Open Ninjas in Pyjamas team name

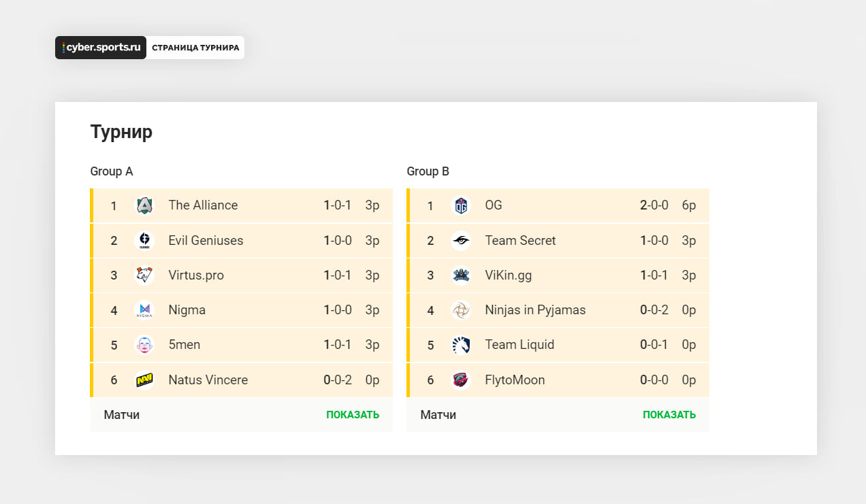coord(535,310)
